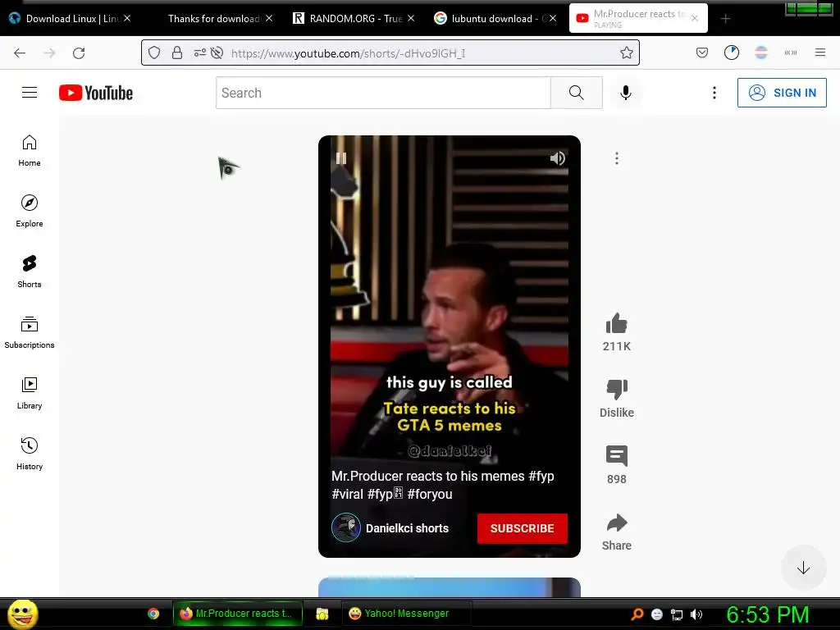Share this Short

[617, 523]
